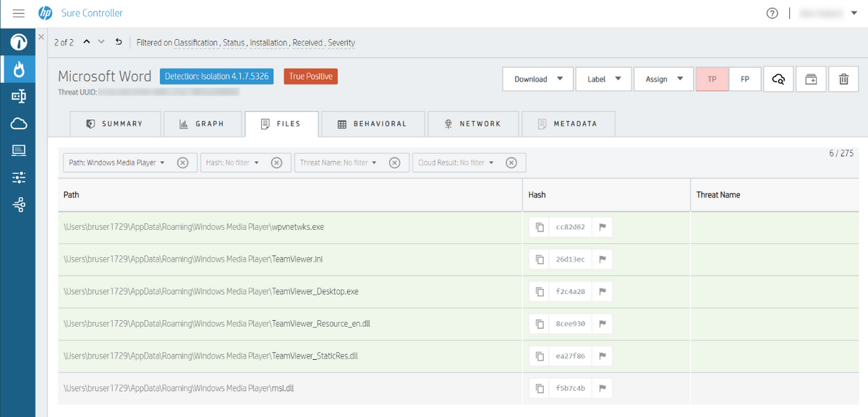
Task: Open the cloud sidebar icon
Action: coord(19,124)
